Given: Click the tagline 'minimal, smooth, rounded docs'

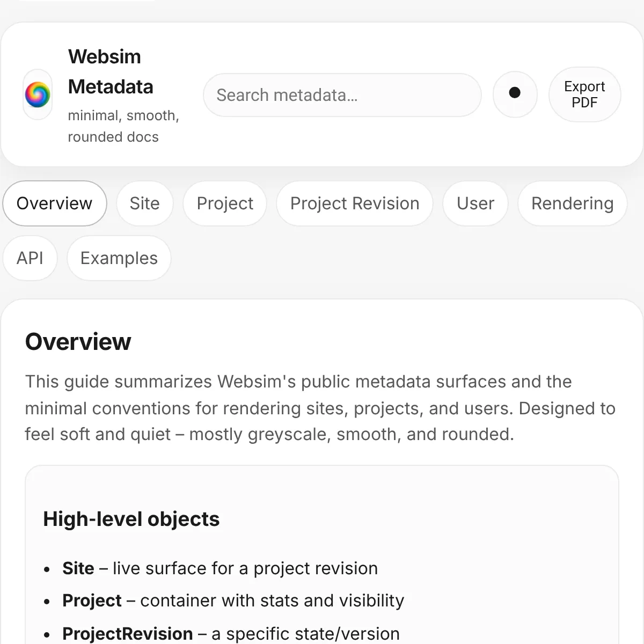Looking at the screenshot, I should tap(123, 126).
